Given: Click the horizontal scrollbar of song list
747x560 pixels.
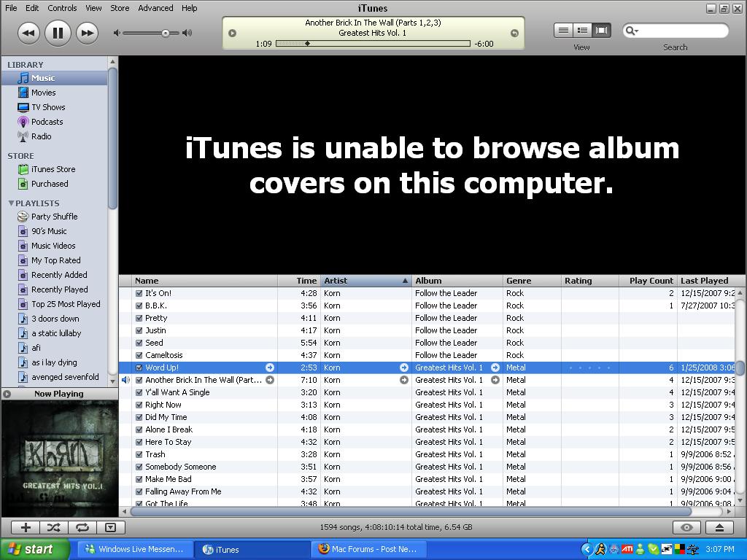Looking at the screenshot, I should tap(411, 511).
